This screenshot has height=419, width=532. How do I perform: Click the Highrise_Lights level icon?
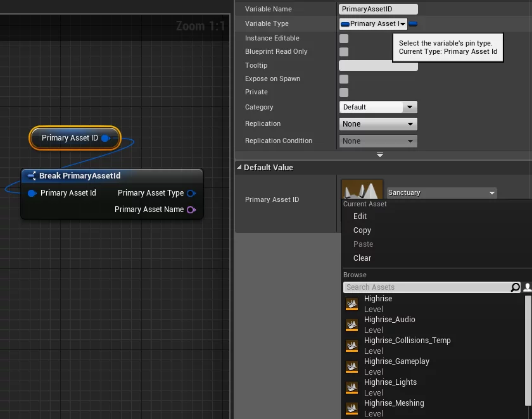[351, 388]
